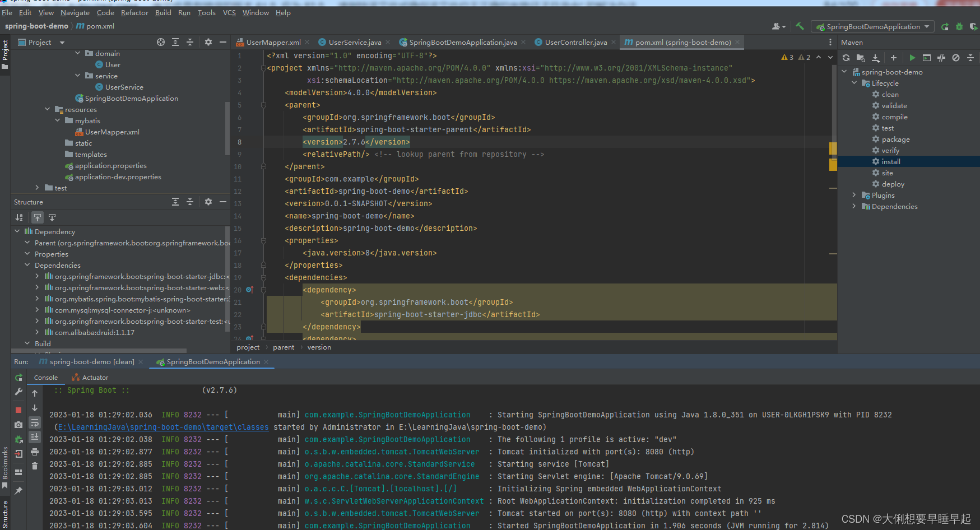Click the Structure panel horizontal scrollbar
This screenshot has width=980, height=530.
click(x=100, y=351)
